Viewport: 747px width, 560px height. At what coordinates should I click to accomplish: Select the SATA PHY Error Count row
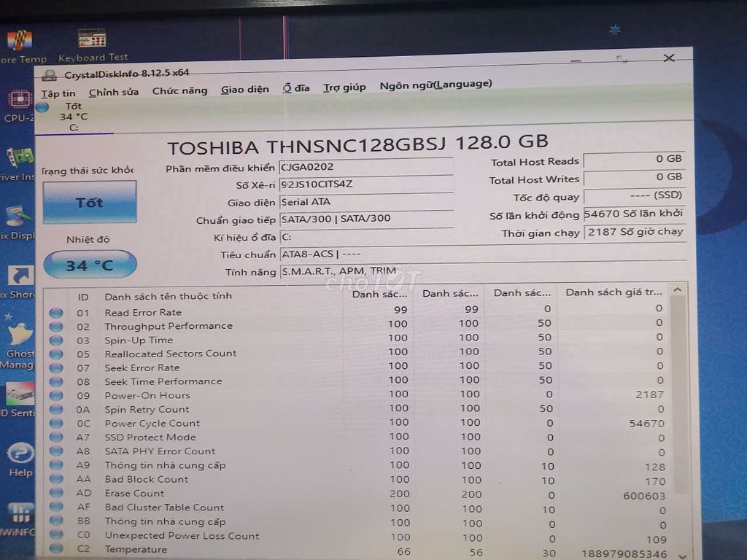tap(357, 451)
